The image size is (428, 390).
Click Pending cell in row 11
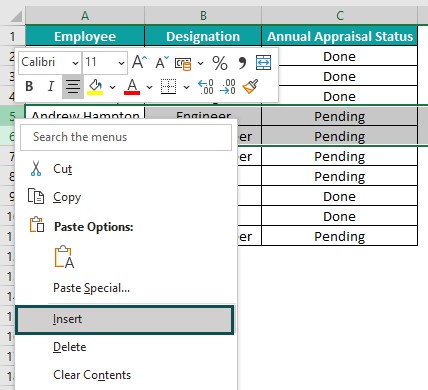click(340, 236)
